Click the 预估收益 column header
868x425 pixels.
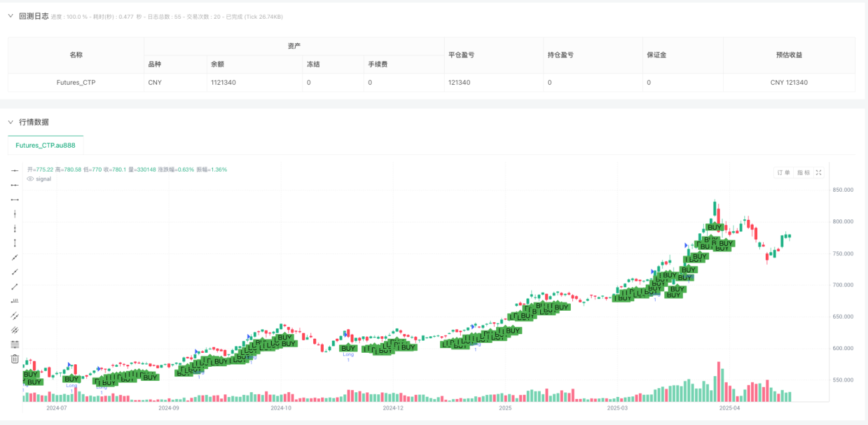[x=789, y=55]
